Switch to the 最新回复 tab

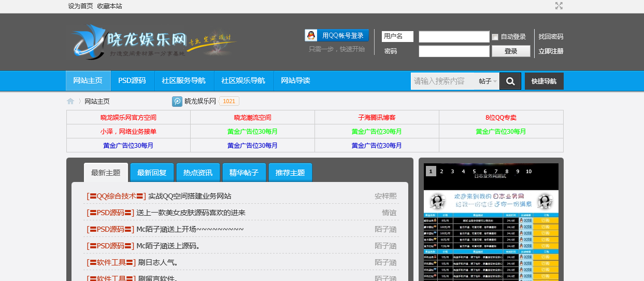click(152, 173)
